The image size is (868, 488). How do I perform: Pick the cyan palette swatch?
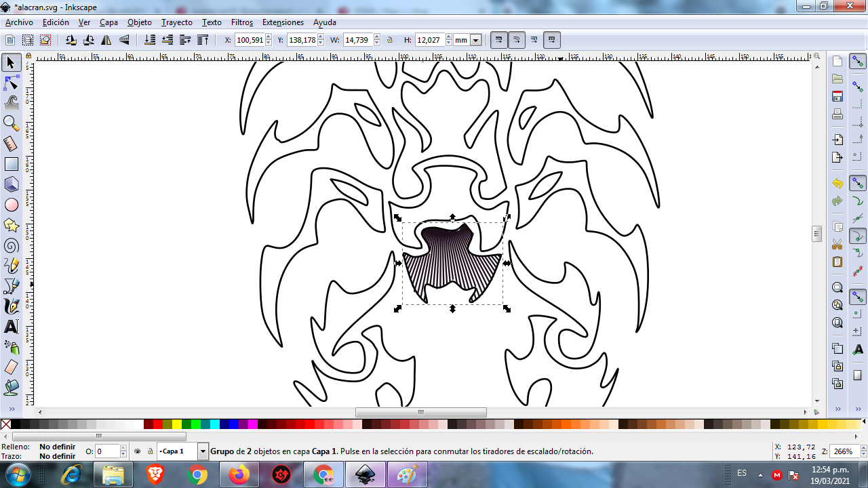tap(215, 424)
